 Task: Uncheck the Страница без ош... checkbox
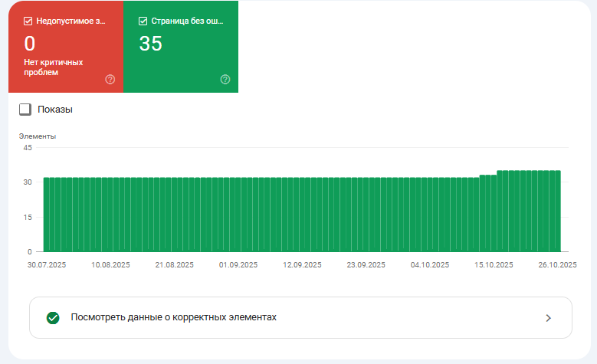(x=143, y=21)
